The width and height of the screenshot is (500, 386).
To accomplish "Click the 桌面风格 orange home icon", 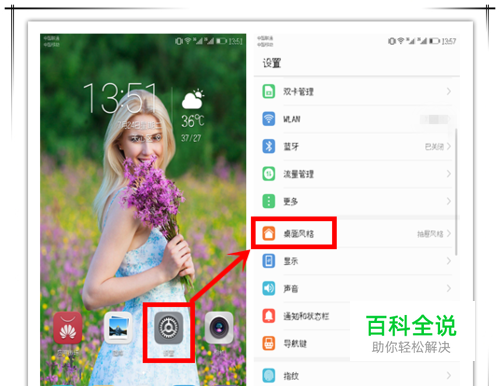I will pos(269,233).
